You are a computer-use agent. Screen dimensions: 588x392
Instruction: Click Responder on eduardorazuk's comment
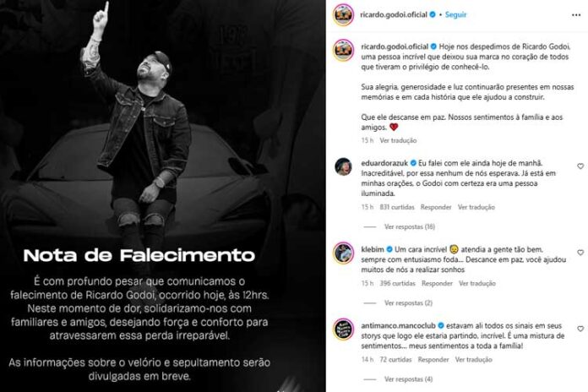click(436, 207)
